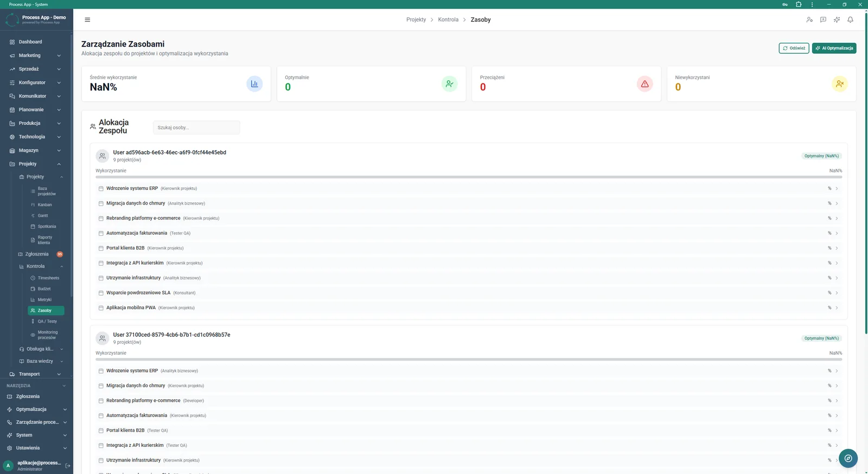Click the Optymalny (NaN%) badge of User ad596acb

821,156
